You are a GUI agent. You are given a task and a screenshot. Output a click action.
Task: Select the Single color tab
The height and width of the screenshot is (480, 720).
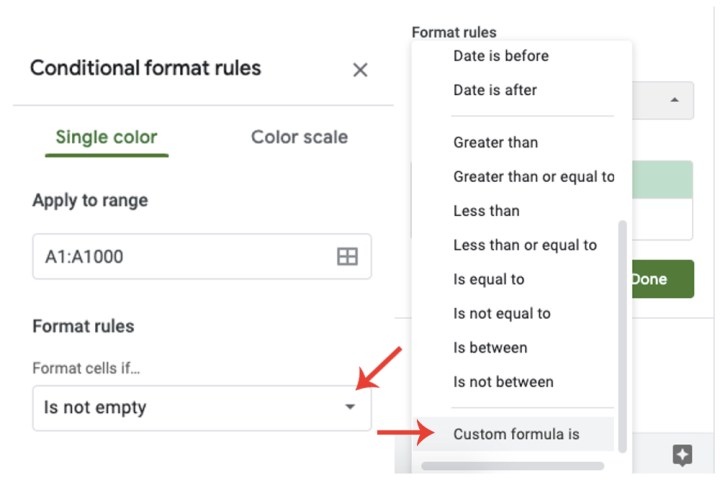click(x=107, y=137)
